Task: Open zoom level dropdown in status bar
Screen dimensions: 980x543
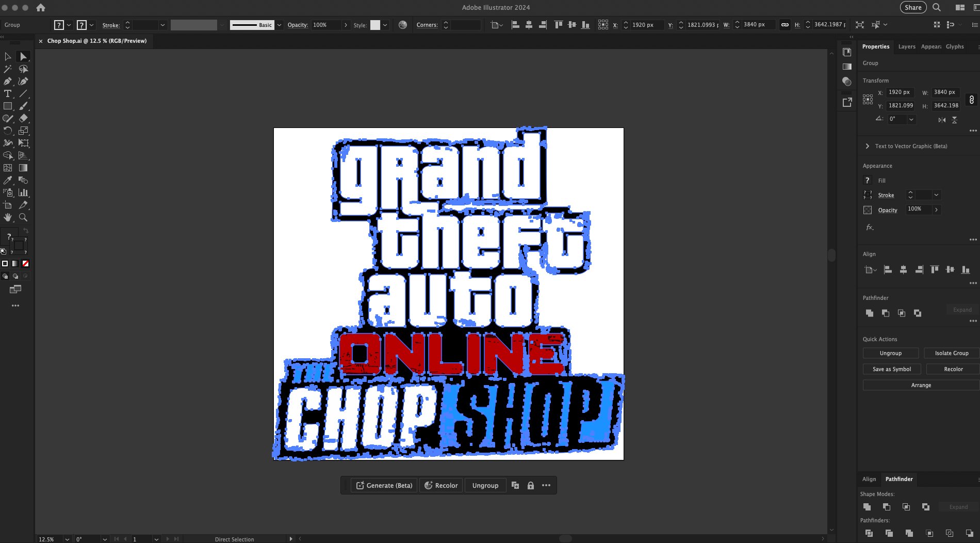Action: tap(67, 539)
